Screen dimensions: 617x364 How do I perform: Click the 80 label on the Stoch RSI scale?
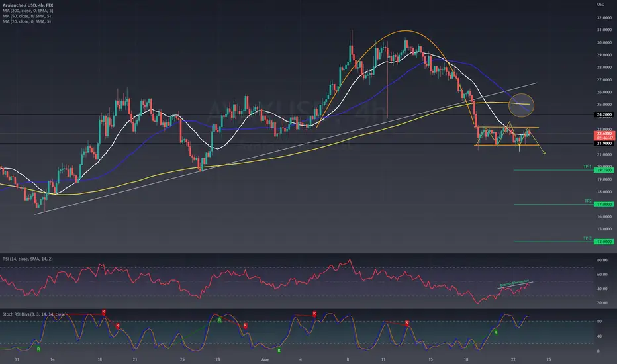[599, 321]
